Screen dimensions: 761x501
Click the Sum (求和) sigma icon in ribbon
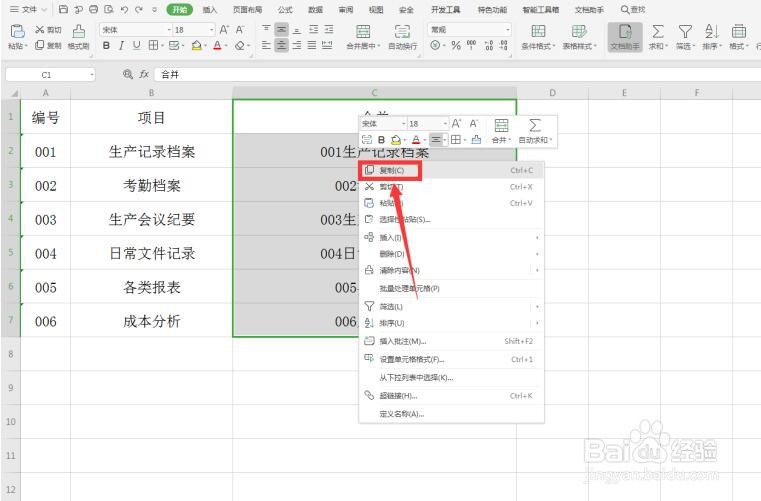[658, 32]
